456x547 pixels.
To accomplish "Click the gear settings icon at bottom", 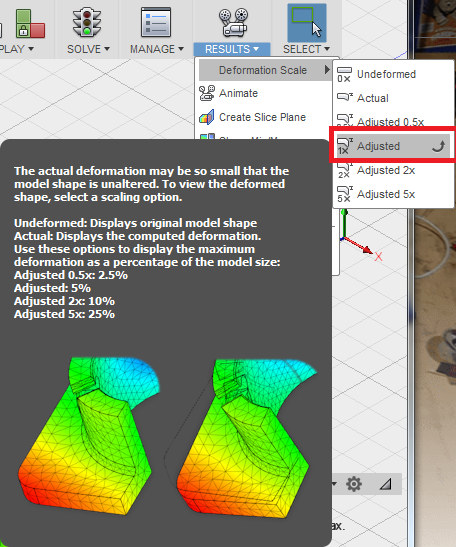I will click(x=354, y=484).
